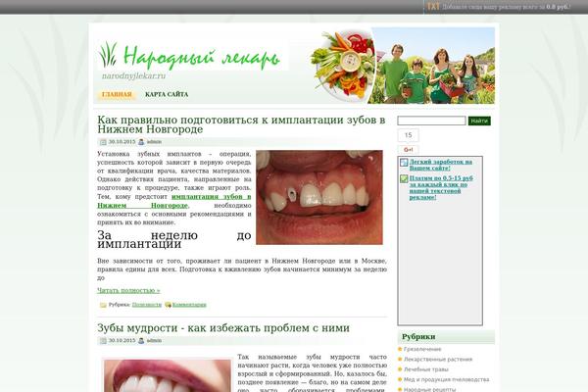
Task: Open the Лекарственные растения category
Action: pos(438,360)
